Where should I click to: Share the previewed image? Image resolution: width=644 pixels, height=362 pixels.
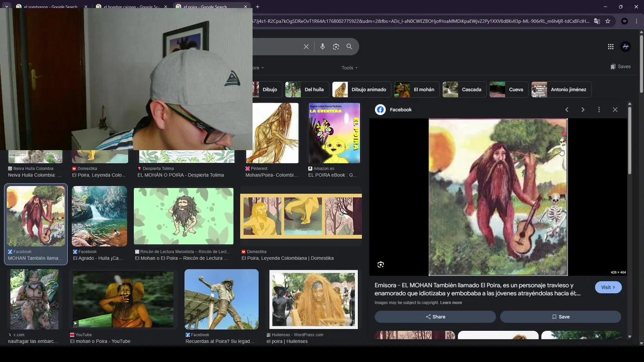pyautogui.click(x=435, y=317)
